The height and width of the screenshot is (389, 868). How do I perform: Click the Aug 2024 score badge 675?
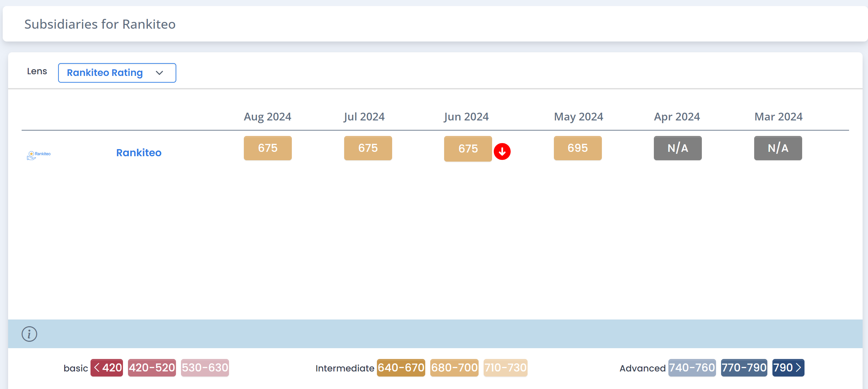[267, 148]
